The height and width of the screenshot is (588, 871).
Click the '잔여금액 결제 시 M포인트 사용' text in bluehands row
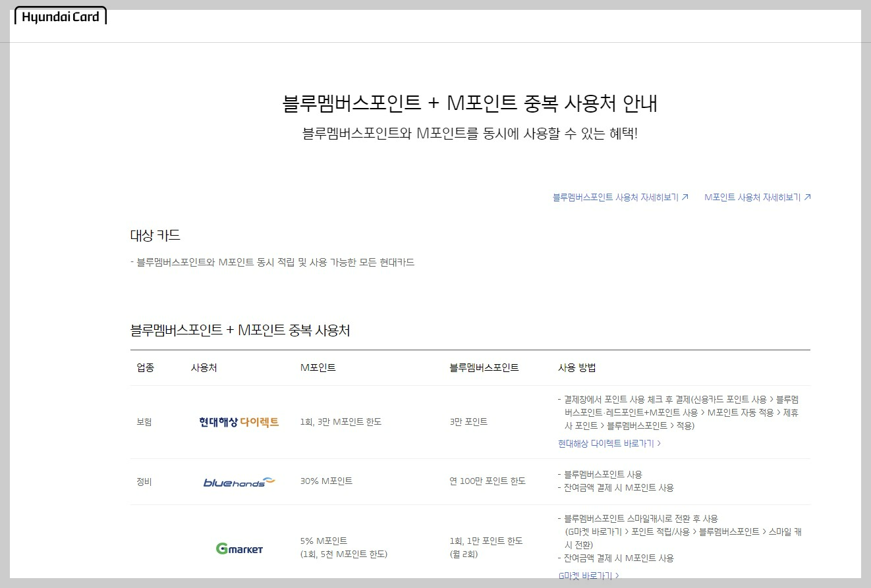click(619, 488)
